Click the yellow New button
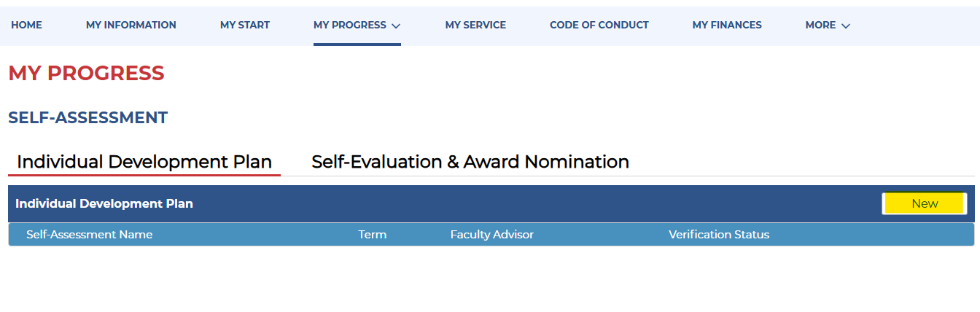Screen dimensions: 980x312 (x=925, y=203)
